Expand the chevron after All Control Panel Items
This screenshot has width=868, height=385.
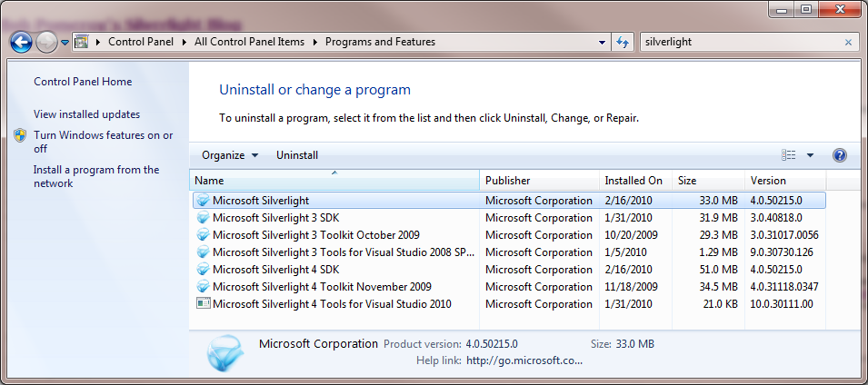315,42
